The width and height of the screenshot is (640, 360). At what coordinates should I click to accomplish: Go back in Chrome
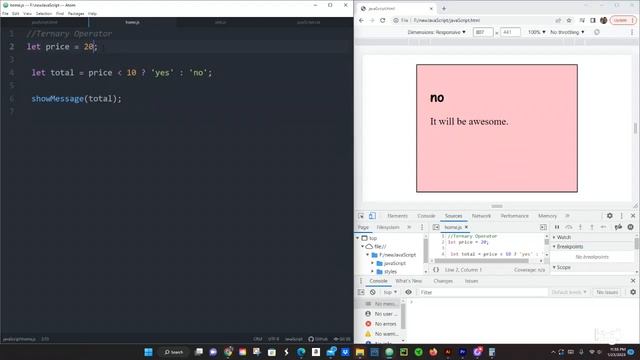point(361,20)
